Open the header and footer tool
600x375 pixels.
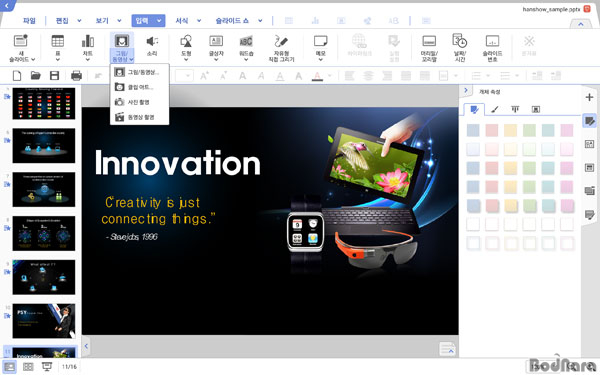tap(429, 41)
